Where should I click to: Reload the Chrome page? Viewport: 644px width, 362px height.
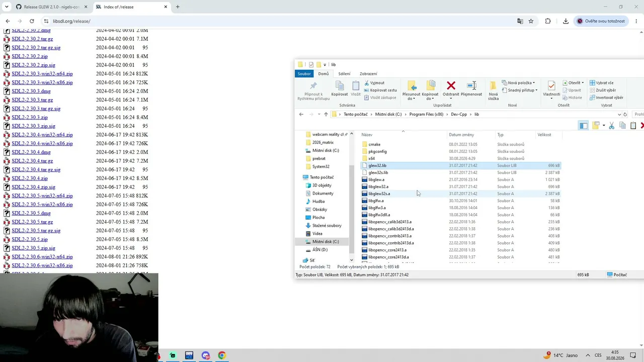[x=32, y=21]
